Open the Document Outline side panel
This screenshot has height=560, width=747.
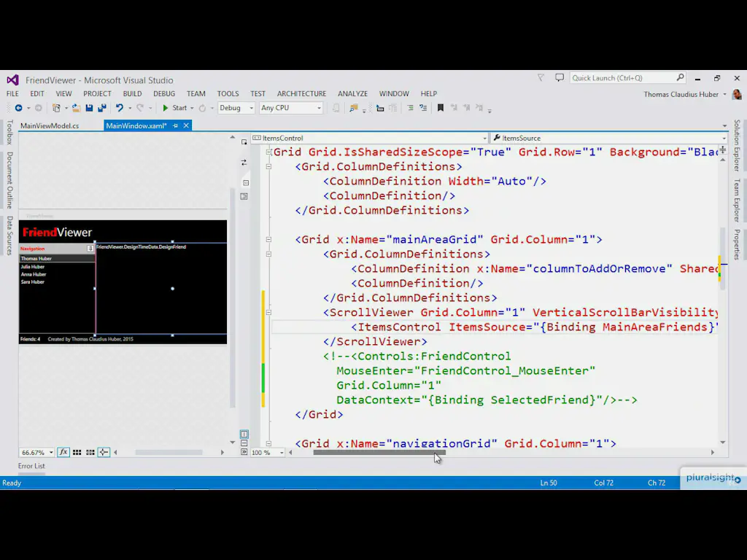point(9,180)
